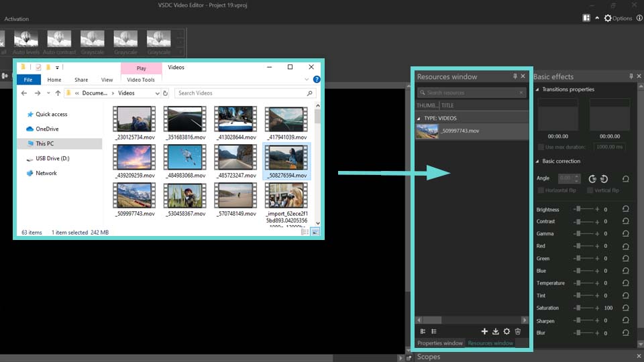Screen dimensions: 644x362
Task: Select OneDrive in Explorer sidebar
Action: 47,129
